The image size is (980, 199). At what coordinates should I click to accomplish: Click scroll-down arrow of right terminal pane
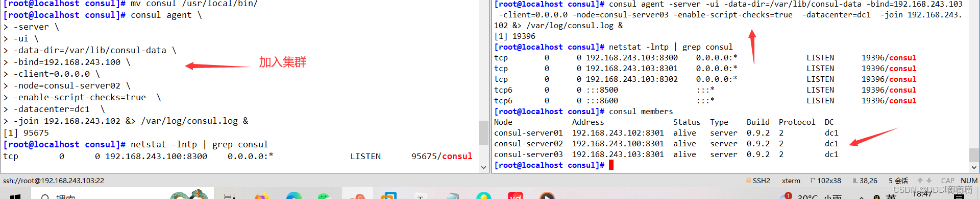[x=974, y=167]
